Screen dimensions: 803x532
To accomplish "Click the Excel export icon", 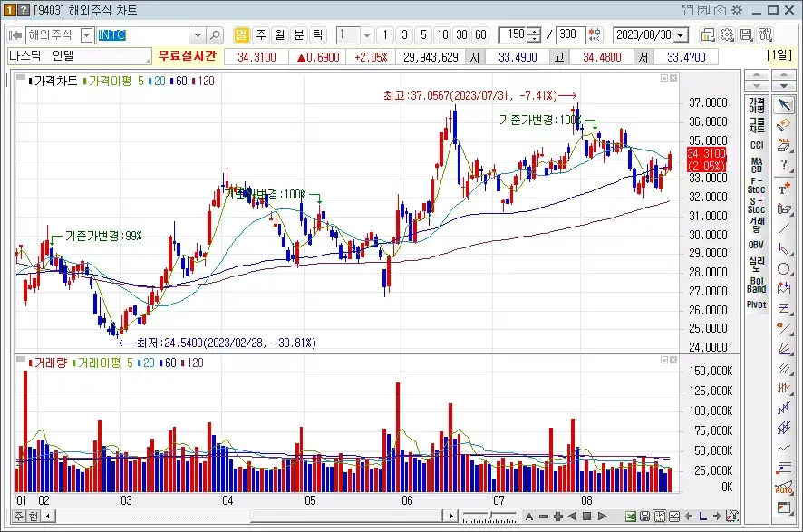I will (x=631, y=516).
